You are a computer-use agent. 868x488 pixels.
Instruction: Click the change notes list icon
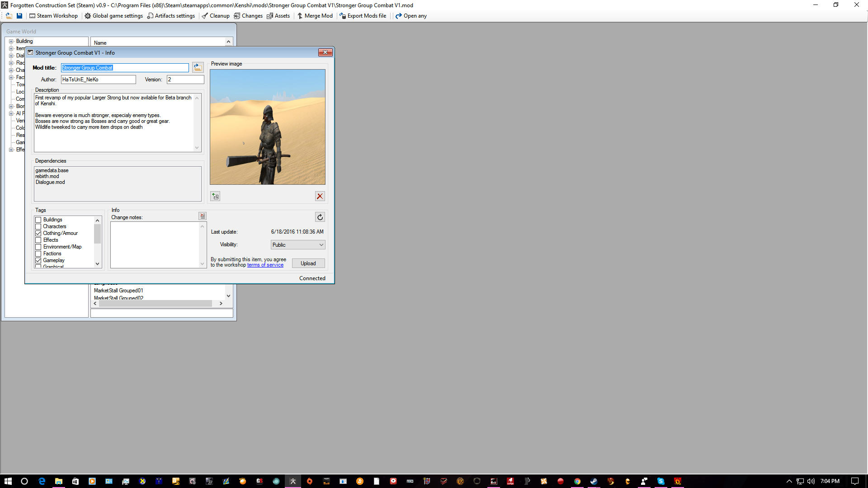203,216
